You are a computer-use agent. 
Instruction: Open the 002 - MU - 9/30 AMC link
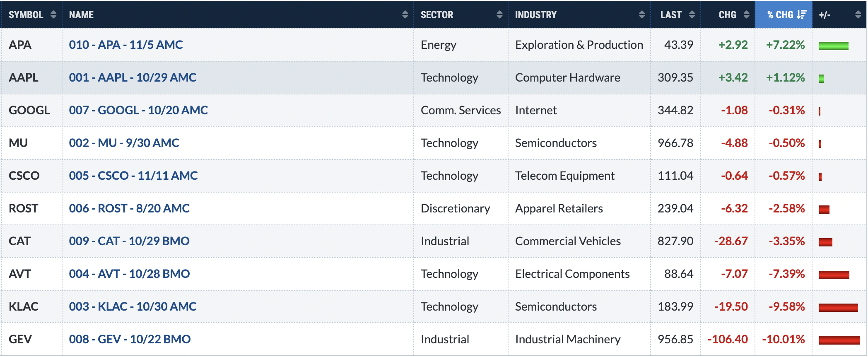tap(124, 143)
